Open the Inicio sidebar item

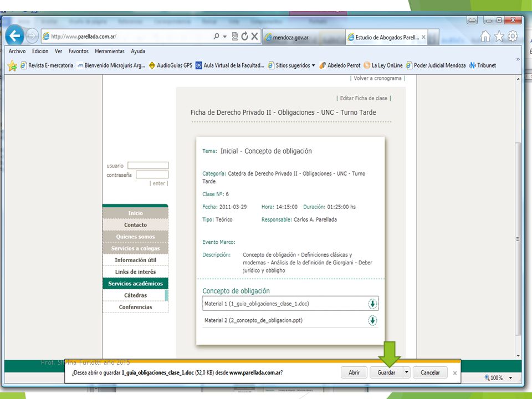pyautogui.click(x=135, y=213)
